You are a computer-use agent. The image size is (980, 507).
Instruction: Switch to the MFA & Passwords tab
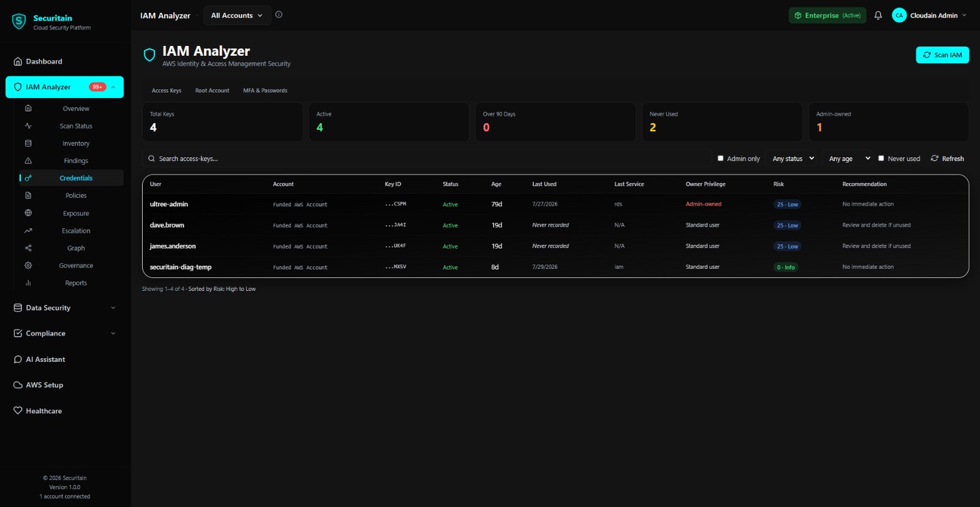point(265,91)
